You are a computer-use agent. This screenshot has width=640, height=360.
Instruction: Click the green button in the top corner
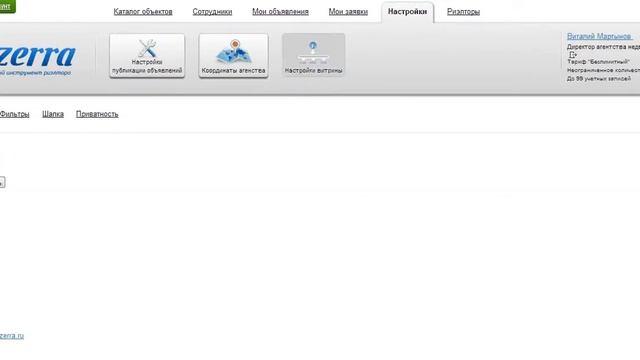tap(7, 6)
